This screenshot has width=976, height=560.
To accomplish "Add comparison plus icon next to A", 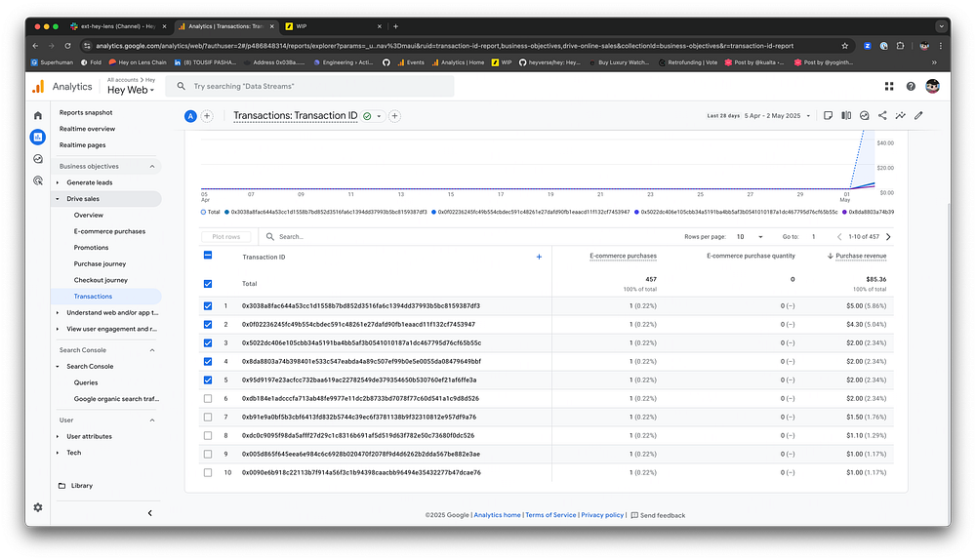I will tap(207, 116).
